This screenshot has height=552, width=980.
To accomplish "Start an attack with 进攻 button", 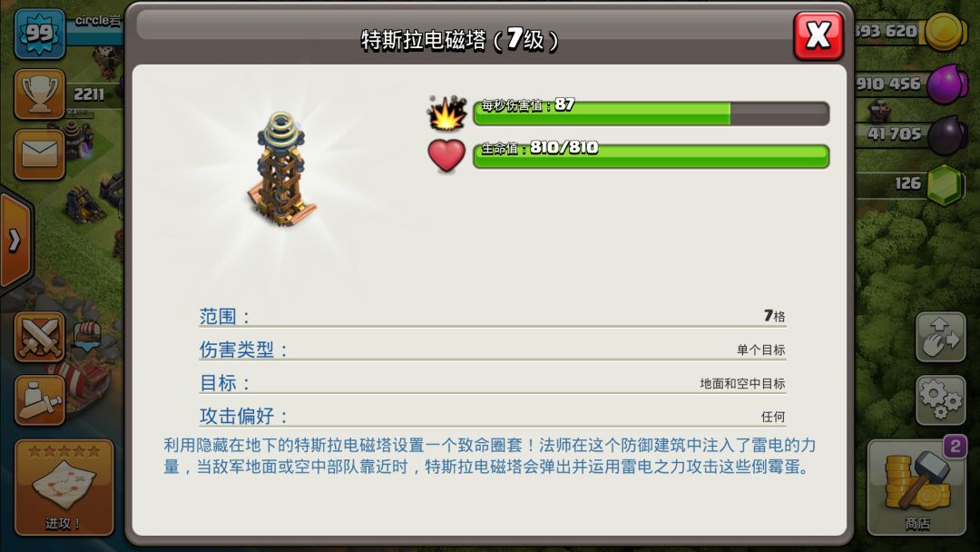I will pos(64,487).
